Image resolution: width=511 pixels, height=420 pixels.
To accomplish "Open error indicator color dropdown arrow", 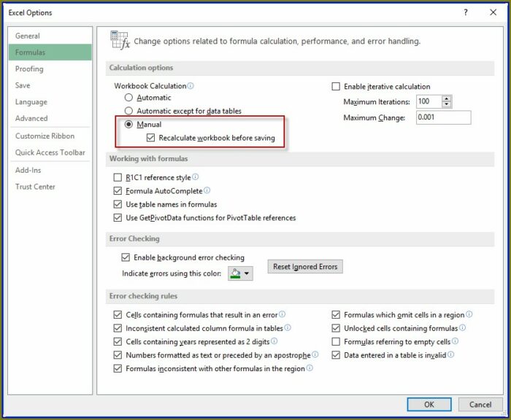I will 247,273.
